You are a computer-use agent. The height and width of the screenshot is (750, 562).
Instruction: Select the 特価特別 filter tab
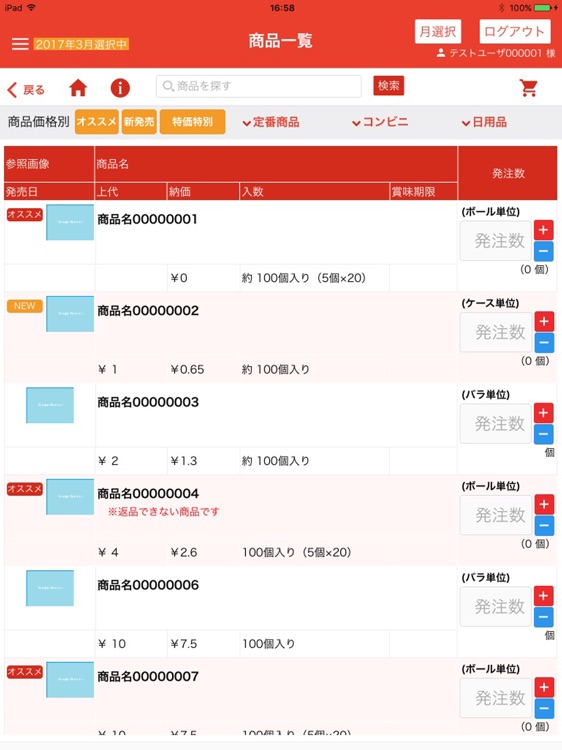[192, 121]
